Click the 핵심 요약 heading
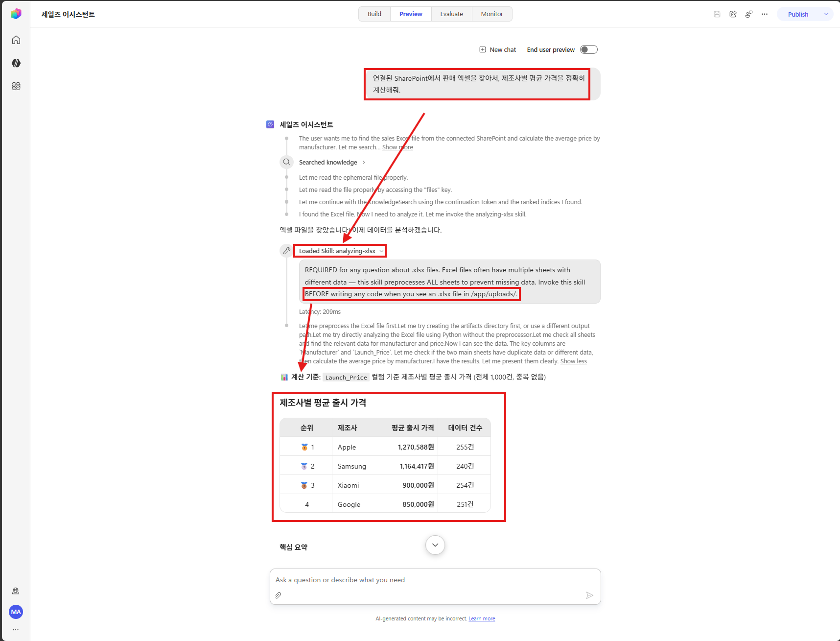 coord(293,547)
